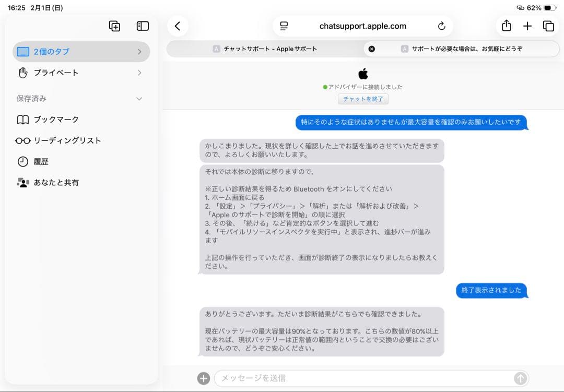
Task: Open the share sheet icon
Action: coord(506,26)
